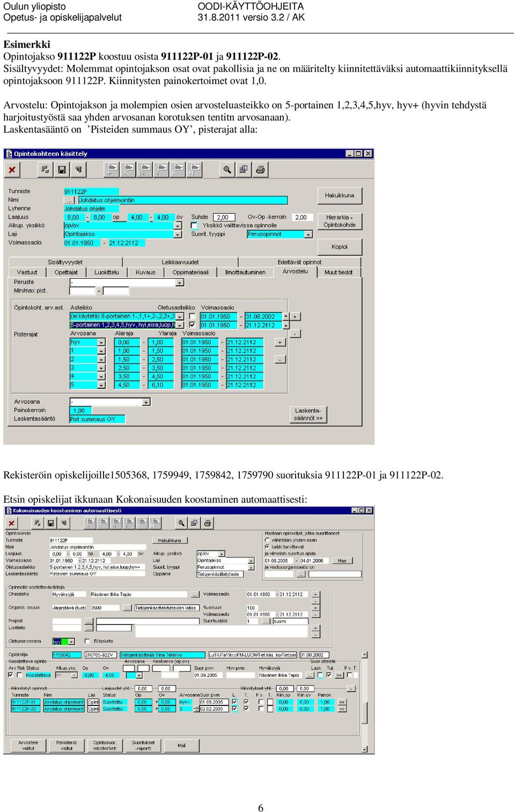Switch to the Leikkaavuudet tab
This screenshot has width=515, height=812.
click(x=180, y=262)
